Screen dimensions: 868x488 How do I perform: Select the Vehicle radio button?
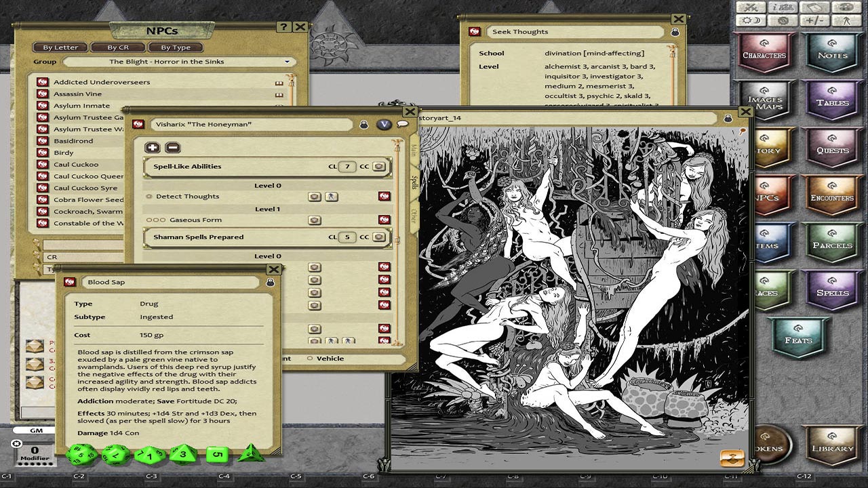point(311,358)
